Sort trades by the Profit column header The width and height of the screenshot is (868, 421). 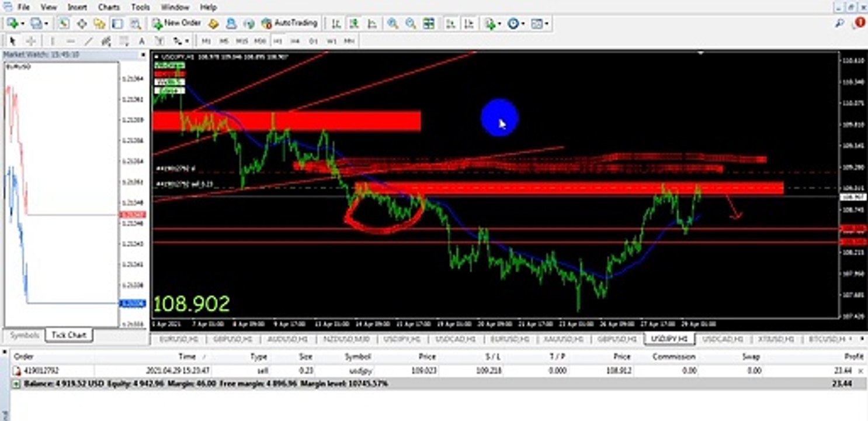854,356
